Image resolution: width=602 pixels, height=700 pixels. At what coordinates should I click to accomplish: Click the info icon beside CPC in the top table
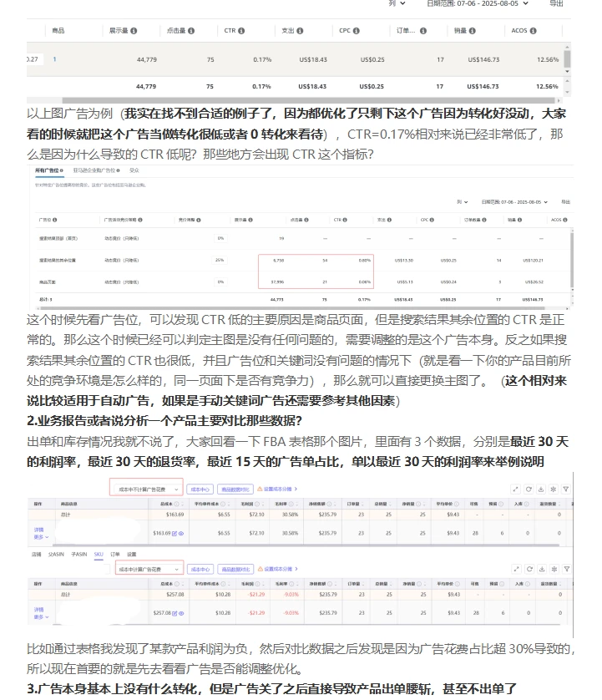tap(357, 31)
